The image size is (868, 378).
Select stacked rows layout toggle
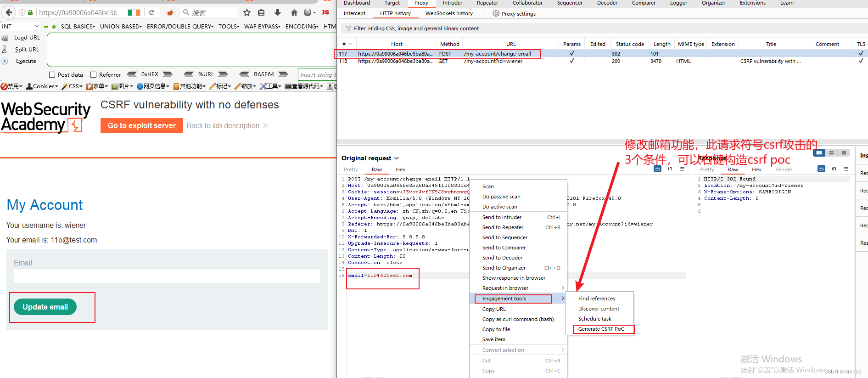tap(831, 153)
